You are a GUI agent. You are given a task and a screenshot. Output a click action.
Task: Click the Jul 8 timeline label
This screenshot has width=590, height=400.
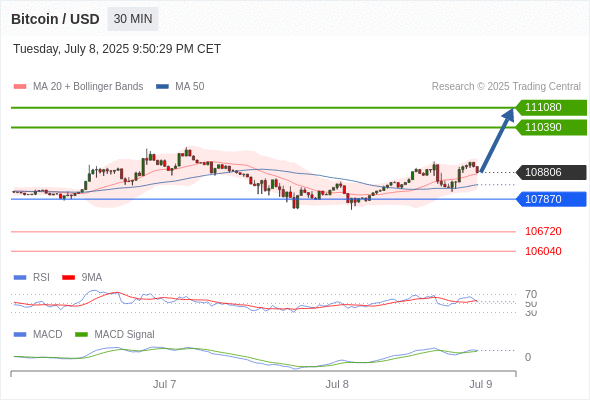tap(337, 384)
